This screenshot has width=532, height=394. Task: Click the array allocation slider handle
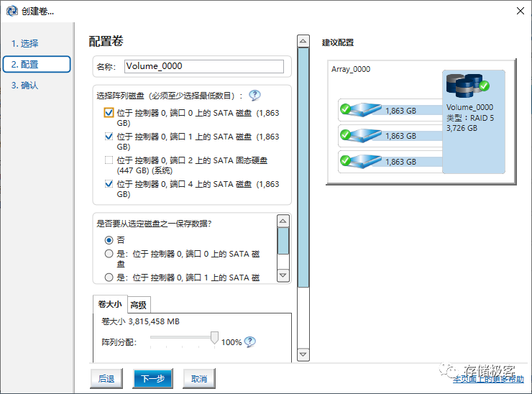[214, 338]
